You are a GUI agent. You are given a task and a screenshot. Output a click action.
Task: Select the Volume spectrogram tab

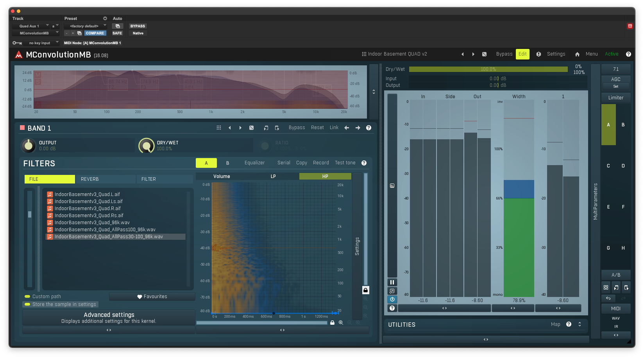[x=222, y=176]
